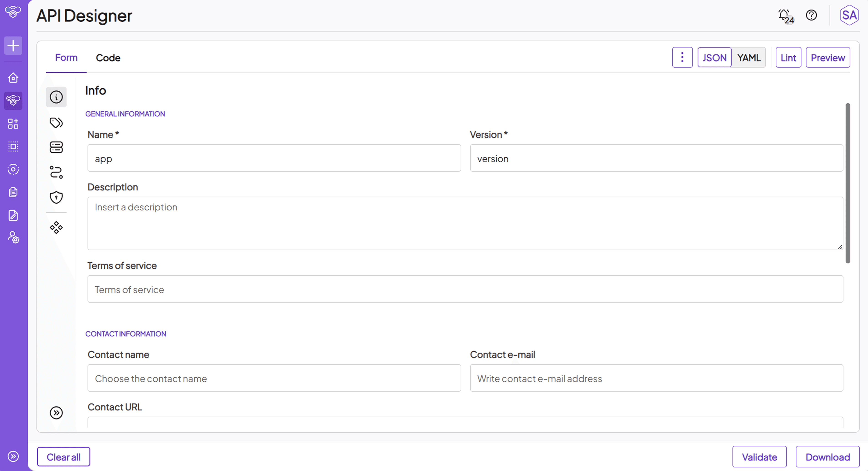
Task: Click the form's vertical scrollbar
Action: [847, 183]
